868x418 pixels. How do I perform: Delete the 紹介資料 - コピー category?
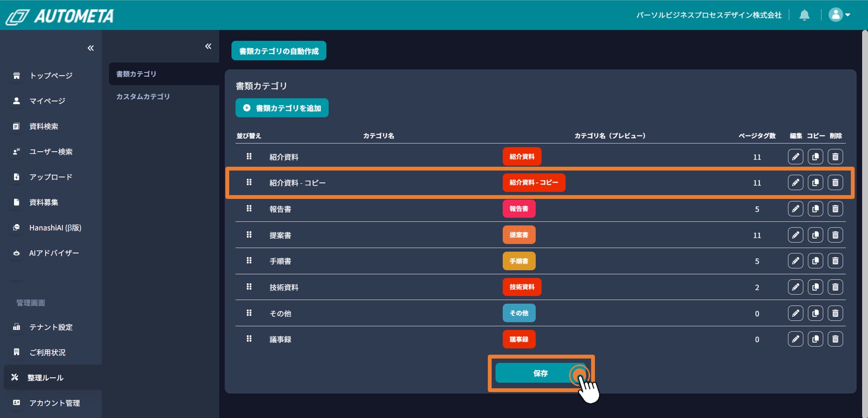tap(835, 183)
